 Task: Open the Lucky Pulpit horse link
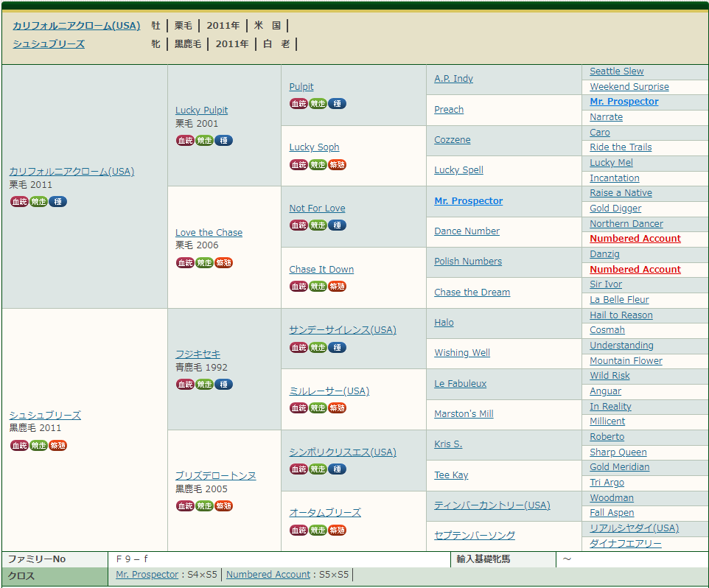pyautogui.click(x=202, y=111)
